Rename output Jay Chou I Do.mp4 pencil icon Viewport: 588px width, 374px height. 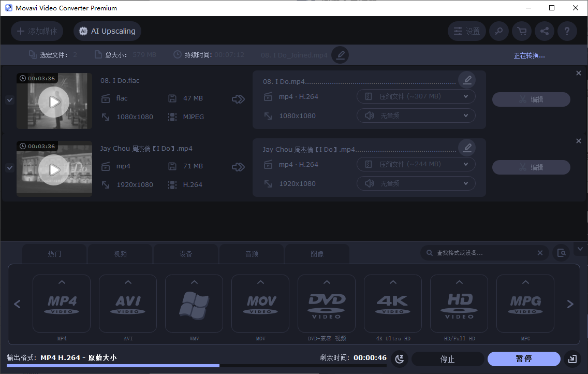pos(467,148)
